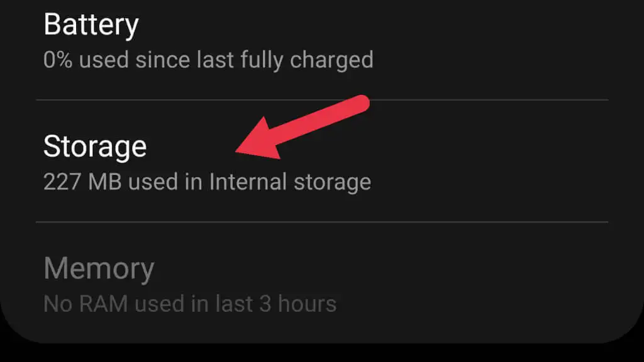Viewport: 644px width, 362px height.
Task: Click the "fully charged" words under Battery
Action: [307, 60]
